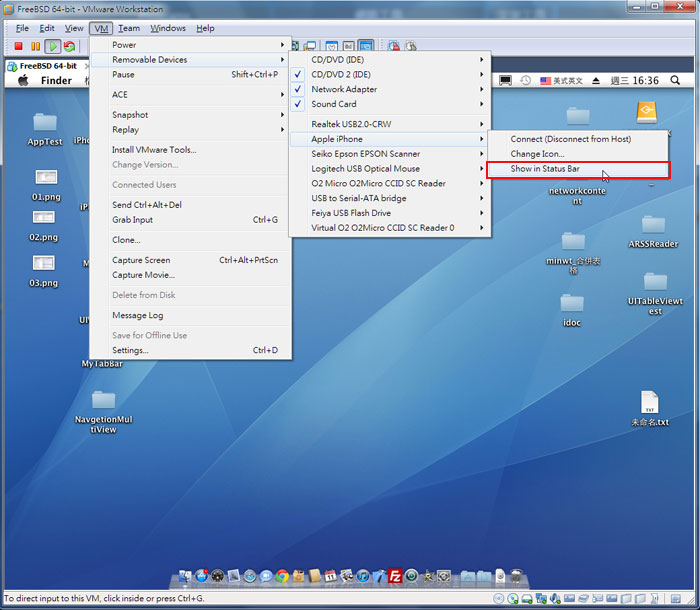The height and width of the screenshot is (610, 700).
Task: Open the Help menu
Action: (x=205, y=28)
